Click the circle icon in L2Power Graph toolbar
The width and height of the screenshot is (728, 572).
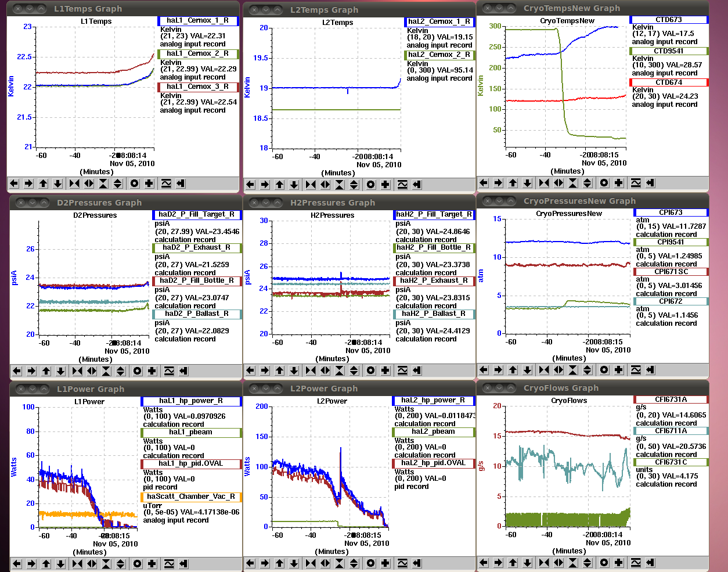pyautogui.click(x=371, y=563)
